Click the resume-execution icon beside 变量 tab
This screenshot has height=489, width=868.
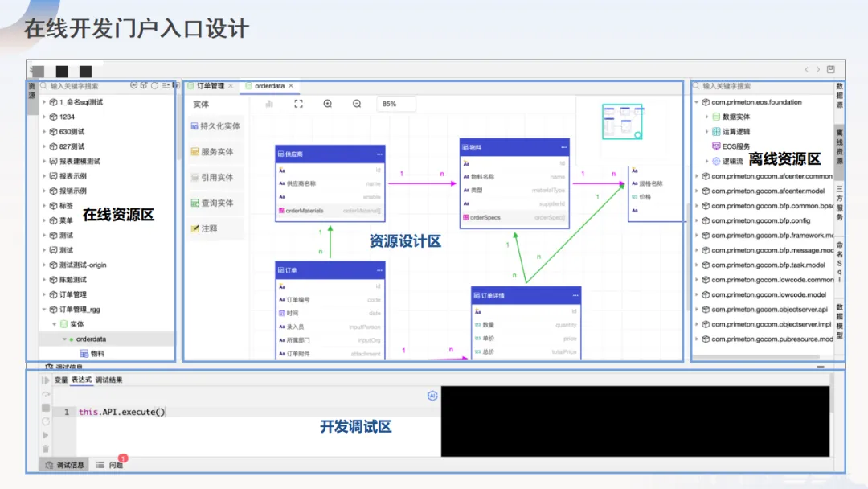46,380
